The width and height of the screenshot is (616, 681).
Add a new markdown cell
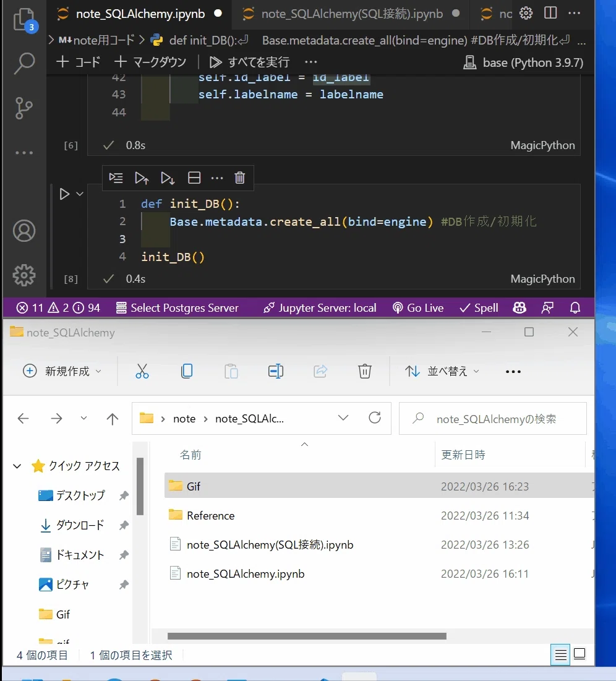pyautogui.click(x=150, y=62)
